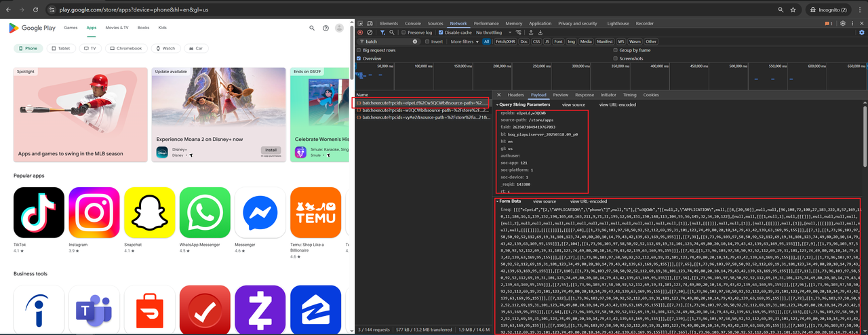Open the Response tab of request
This screenshot has width=868, height=335.
585,95
